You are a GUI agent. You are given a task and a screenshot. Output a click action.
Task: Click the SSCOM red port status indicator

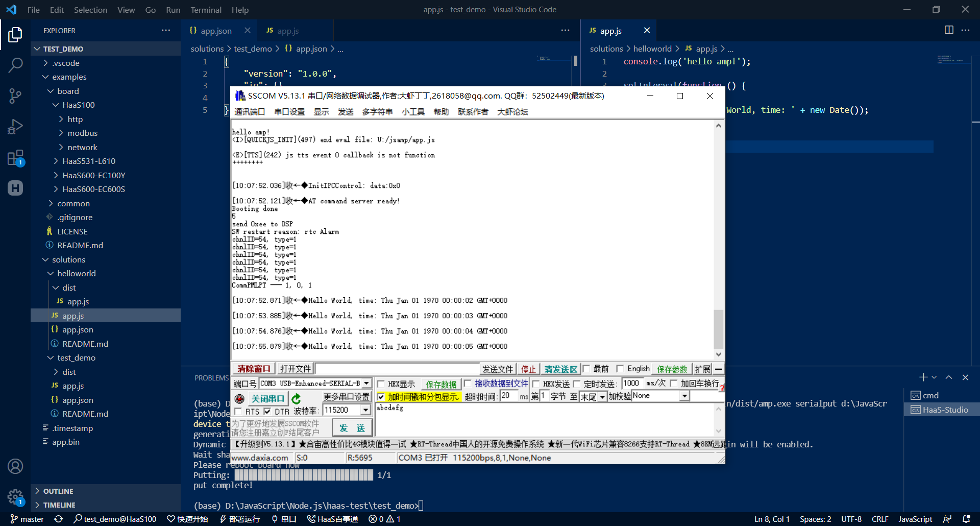click(x=239, y=399)
